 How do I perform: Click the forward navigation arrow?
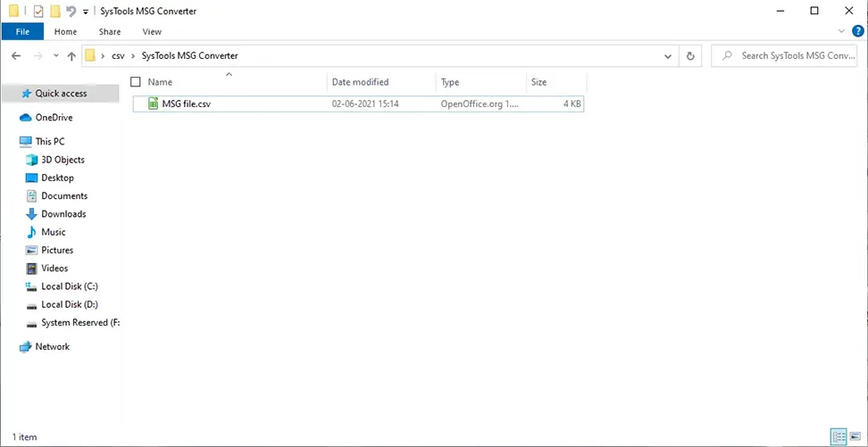tap(38, 56)
